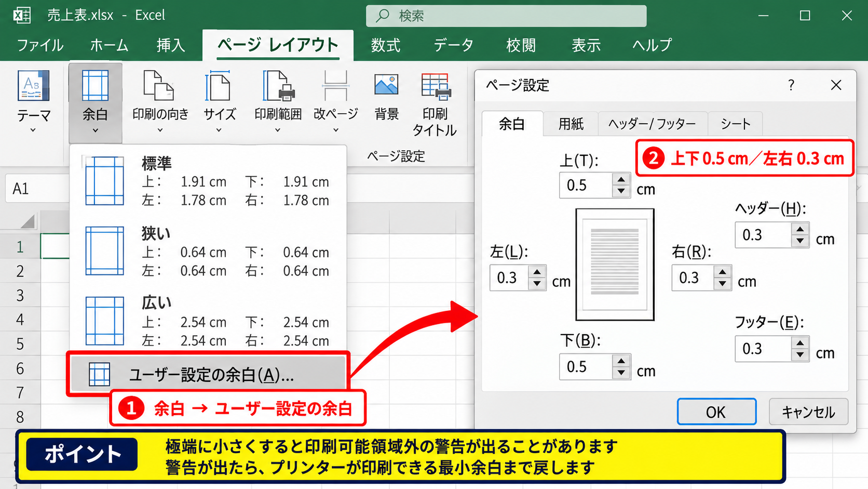Click the select-all corner of the sheet
868x489 pixels.
pos(28,221)
